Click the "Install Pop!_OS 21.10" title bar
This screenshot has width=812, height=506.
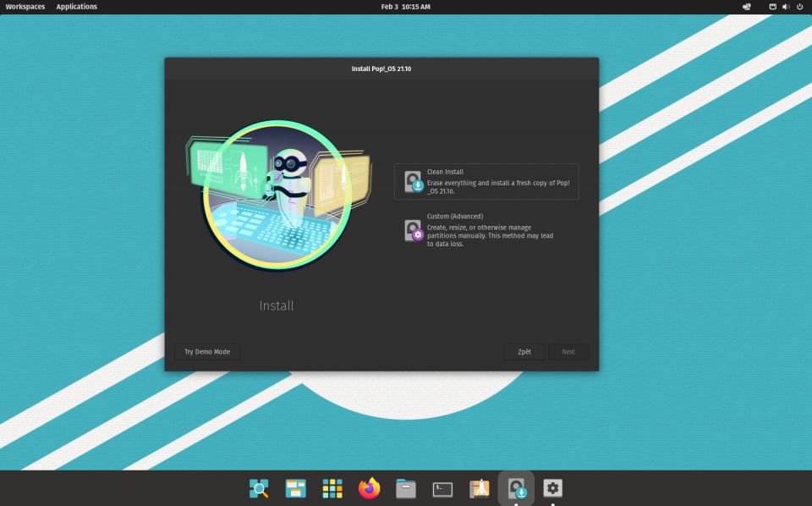coord(381,69)
